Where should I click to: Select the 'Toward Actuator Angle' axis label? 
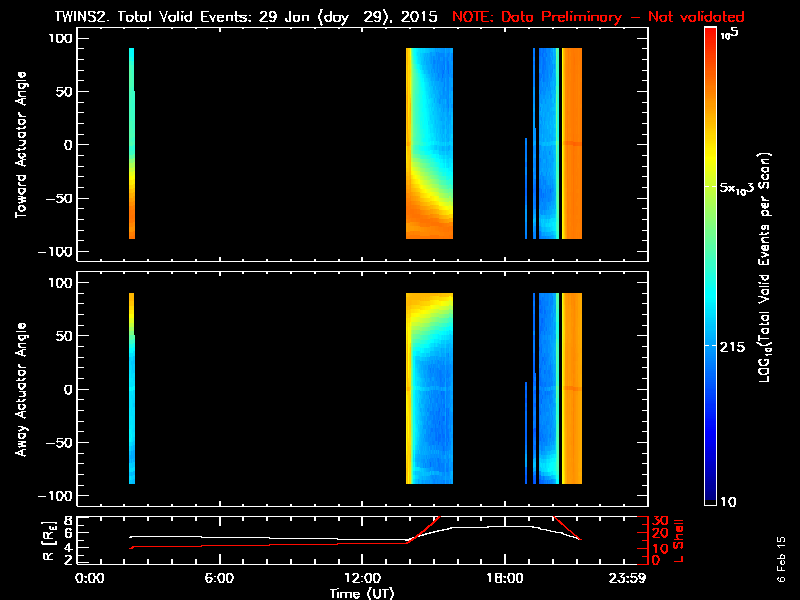20,145
